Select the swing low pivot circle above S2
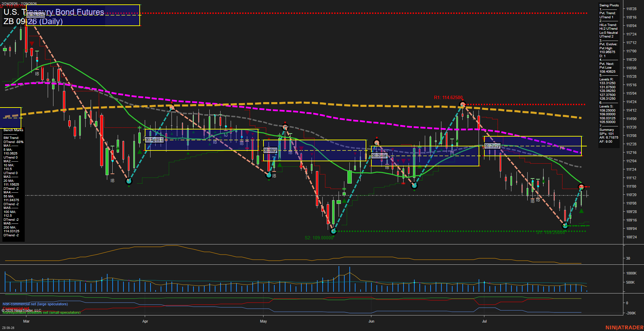Viewport: 644px width, 331px height. (x=333, y=231)
